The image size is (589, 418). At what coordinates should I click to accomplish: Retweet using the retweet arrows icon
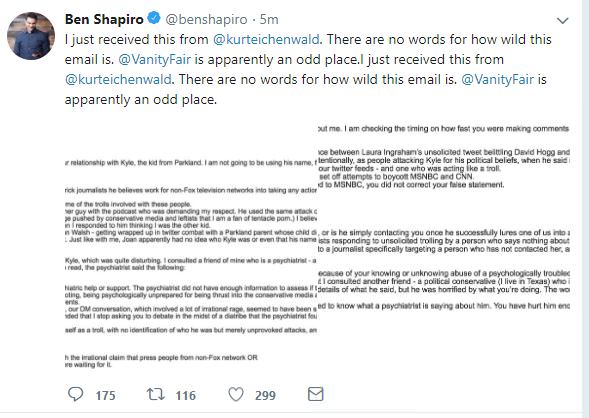[155, 394]
